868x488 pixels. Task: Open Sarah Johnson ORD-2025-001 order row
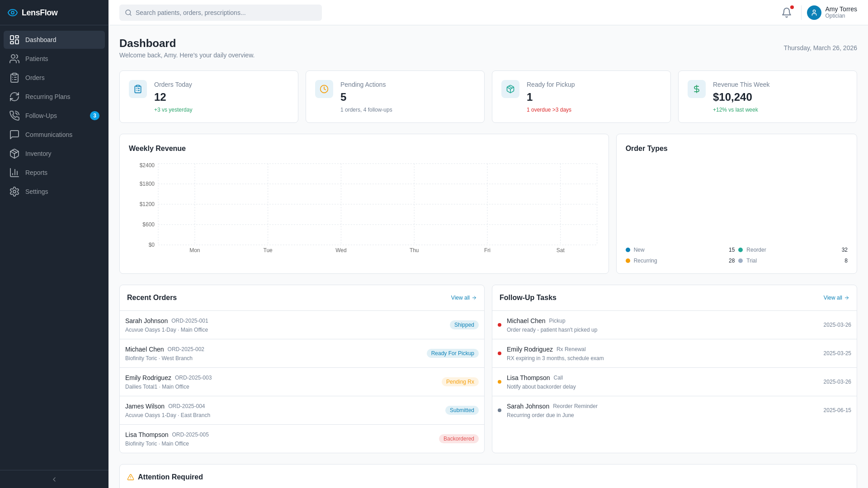tap(302, 325)
